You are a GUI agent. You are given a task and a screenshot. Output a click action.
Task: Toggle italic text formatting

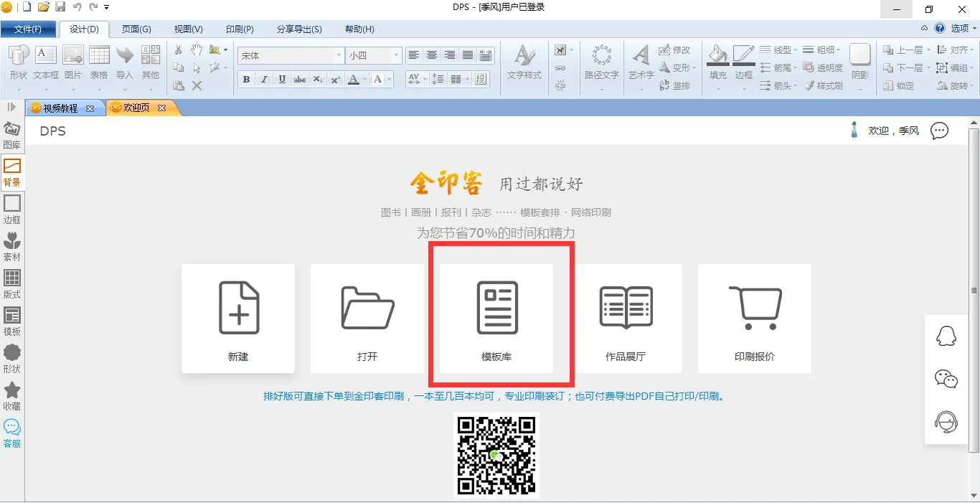[x=264, y=80]
